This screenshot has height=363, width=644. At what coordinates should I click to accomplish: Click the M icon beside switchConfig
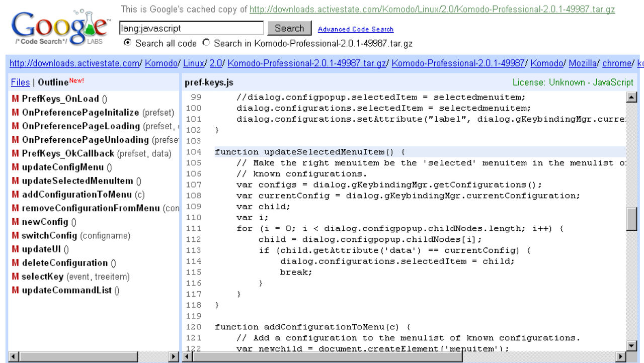pos(15,235)
